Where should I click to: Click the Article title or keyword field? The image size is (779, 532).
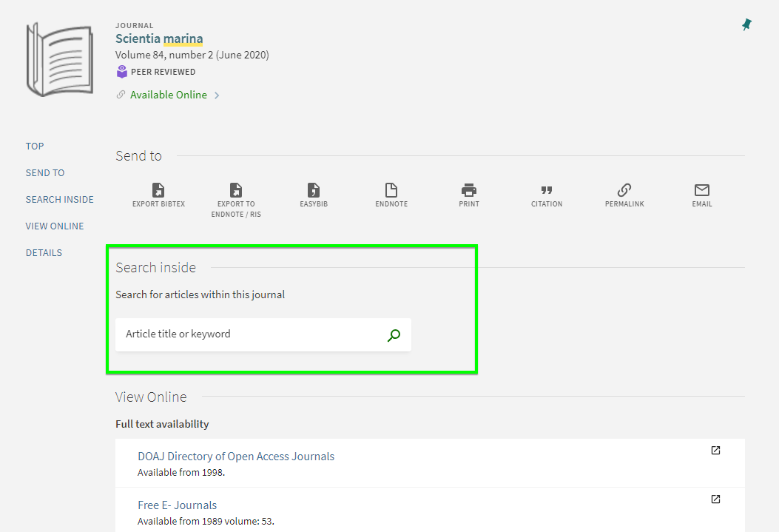252,334
